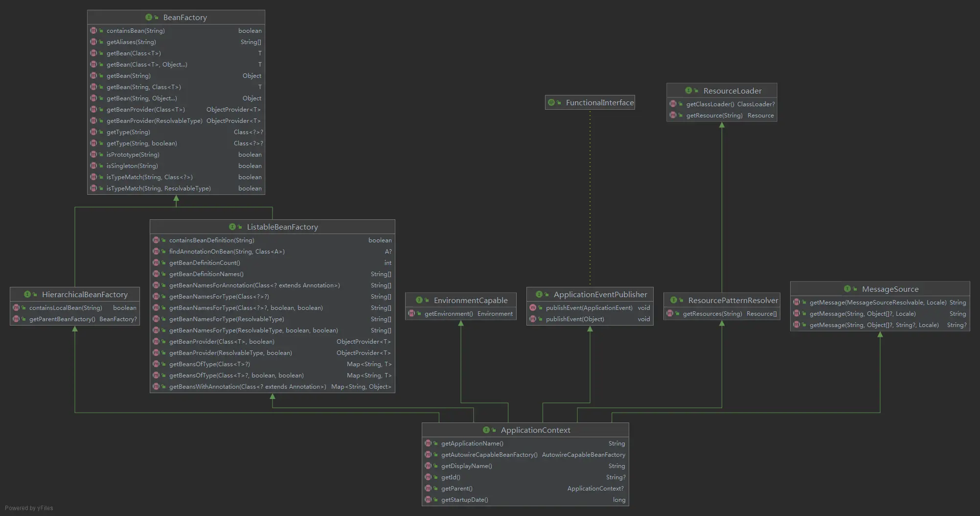The image size is (980, 516).
Task: Click the getResource(String) method
Action: [x=714, y=115]
